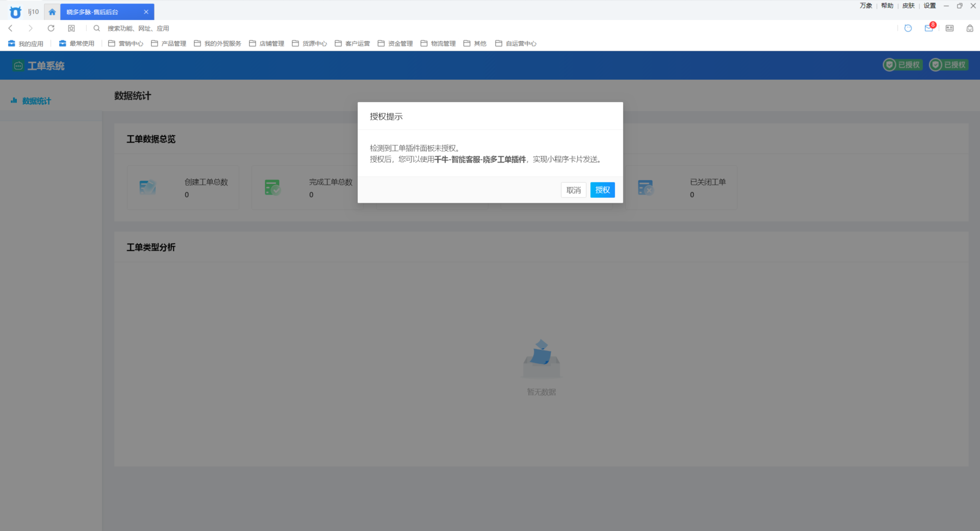Go back with the browser back arrow
Screen dimensions: 980x531
coord(11,28)
